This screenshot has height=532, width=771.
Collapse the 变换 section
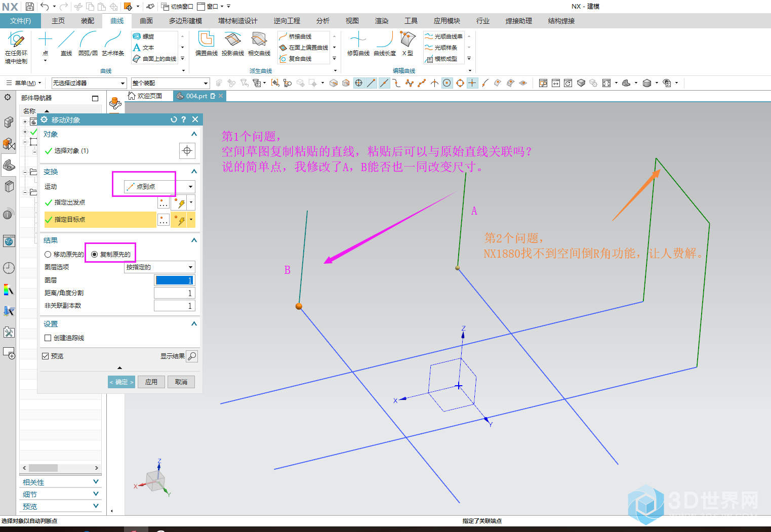pyautogui.click(x=194, y=172)
